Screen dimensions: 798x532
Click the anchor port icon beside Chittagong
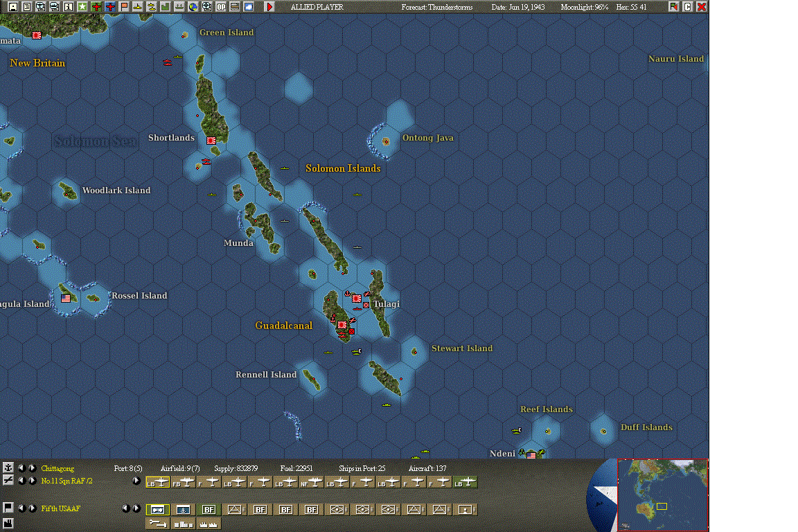coord(8,468)
